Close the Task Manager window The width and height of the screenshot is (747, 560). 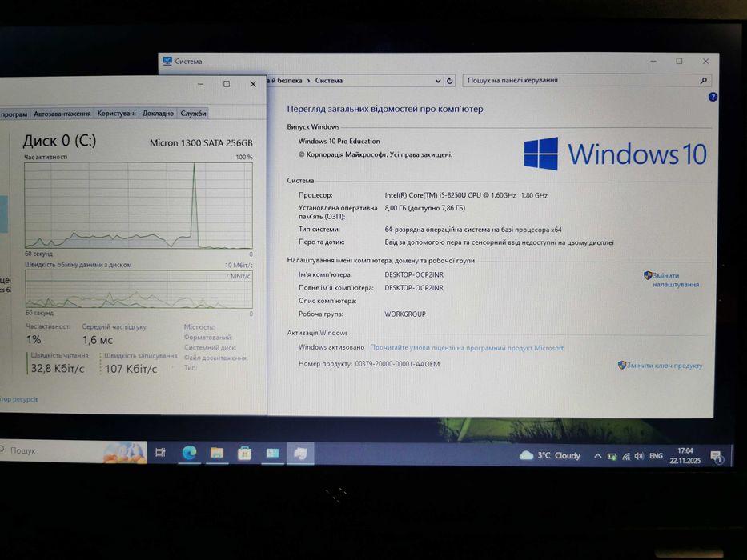[253, 84]
